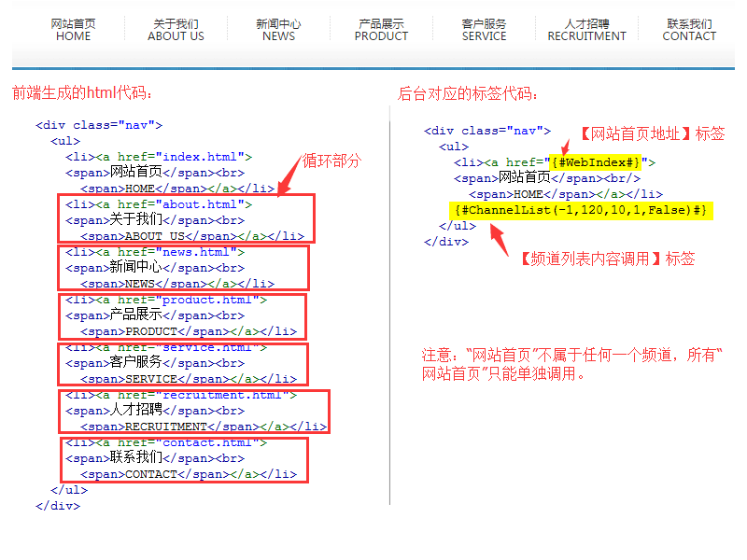Open 产品展示 PRODUCT menu item
The width and height of the screenshot is (747, 560).
[x=381, y=30]
